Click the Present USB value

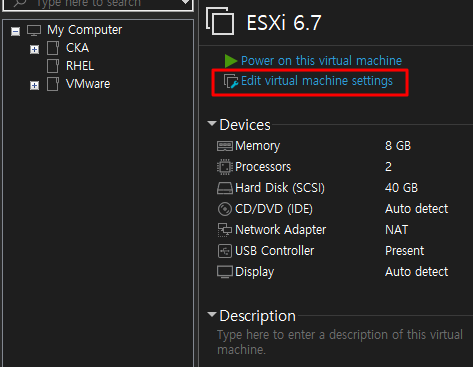tap(404, 251)
